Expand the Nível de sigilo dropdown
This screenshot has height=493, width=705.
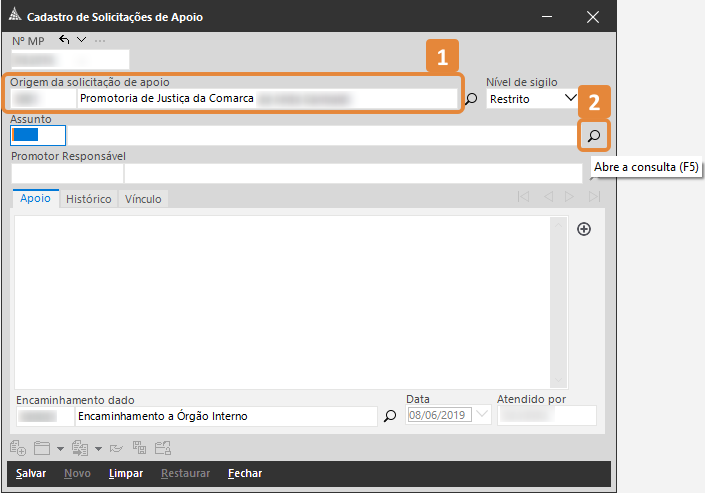[570, 98]
